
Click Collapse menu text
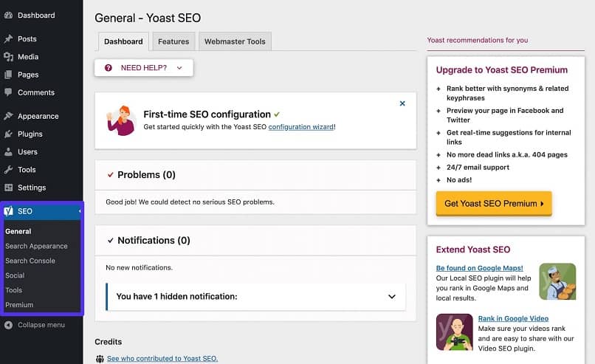[x=41, y=325]
